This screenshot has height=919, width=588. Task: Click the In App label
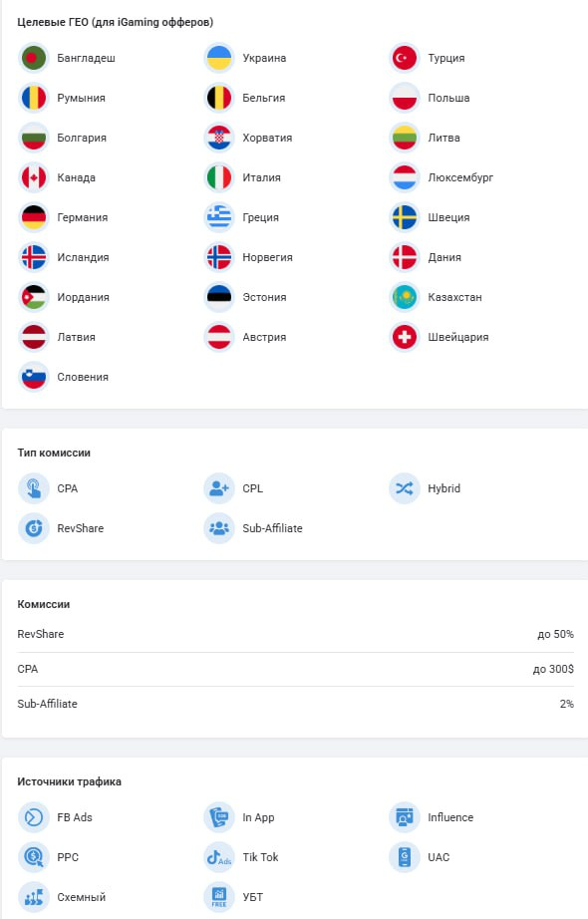pos(258,817)
